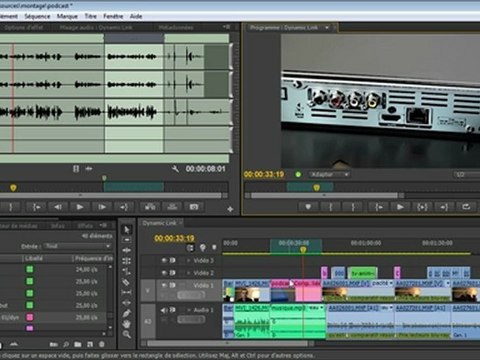Open Program monitor sequence dropdown arrow
Screen dimensions: 480x360
pos(327,27)
